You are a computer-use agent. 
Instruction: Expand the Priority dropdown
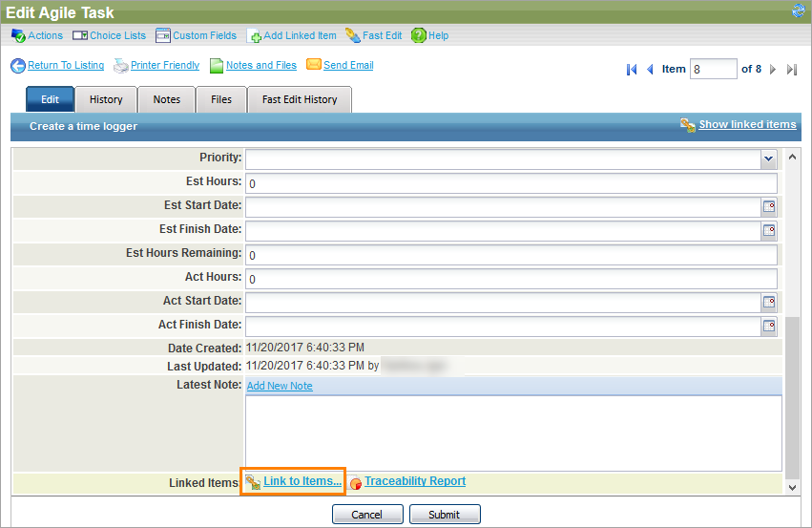pyautogui.click(x=768, y=158)
